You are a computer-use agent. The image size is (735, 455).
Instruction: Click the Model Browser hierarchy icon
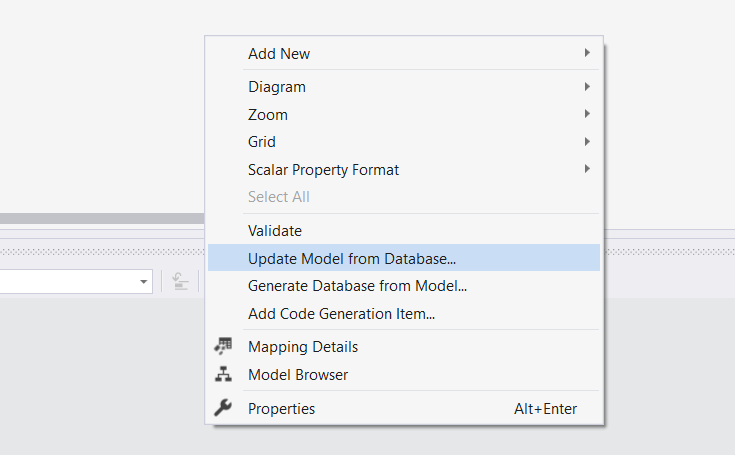click(x=223, y=374)
